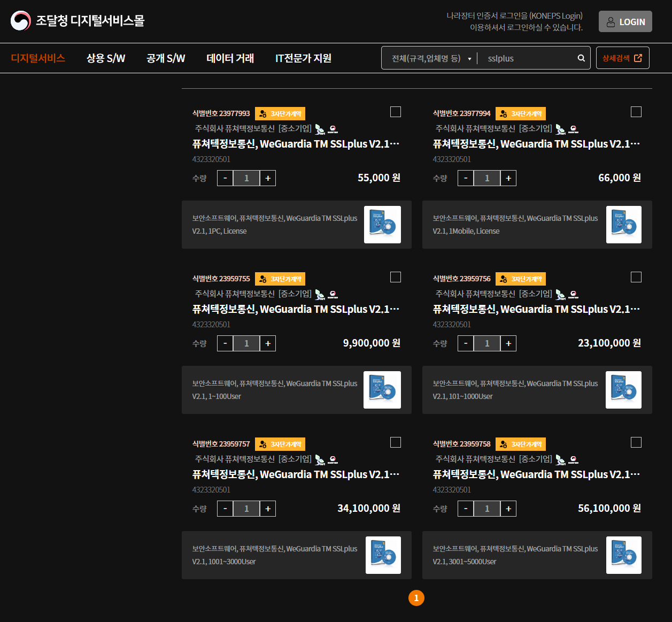Focus the sslplus search input field
Screen dimensions: 672x622
click(527, 58)
